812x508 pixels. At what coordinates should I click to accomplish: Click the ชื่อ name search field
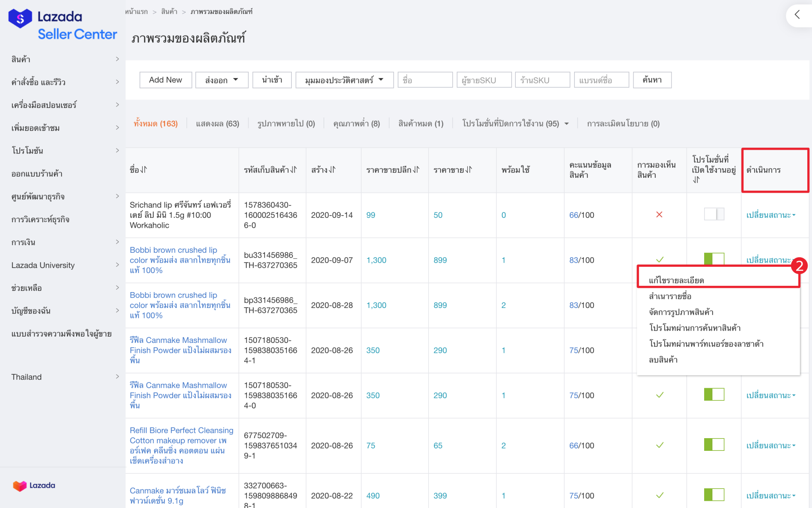point(425,80)
